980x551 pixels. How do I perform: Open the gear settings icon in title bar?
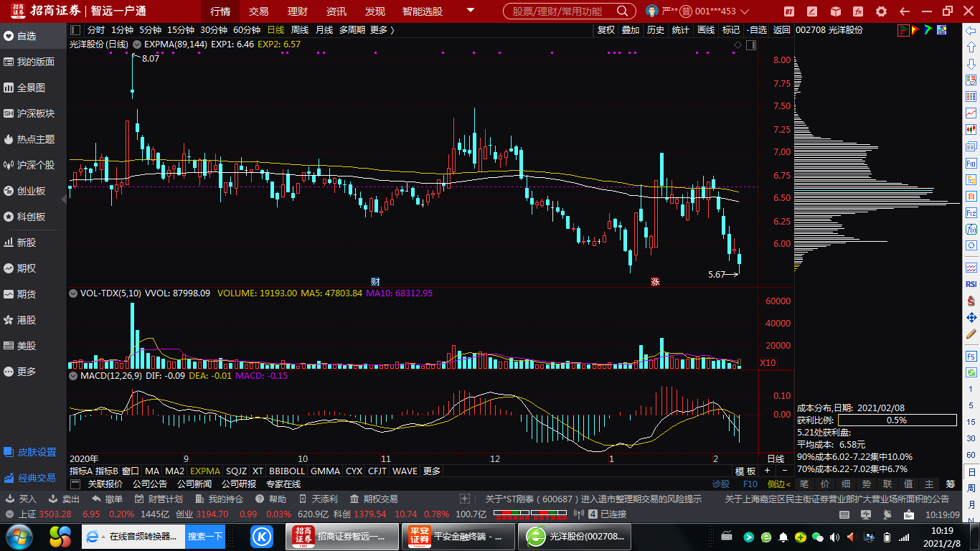click(x=882, y=11)
